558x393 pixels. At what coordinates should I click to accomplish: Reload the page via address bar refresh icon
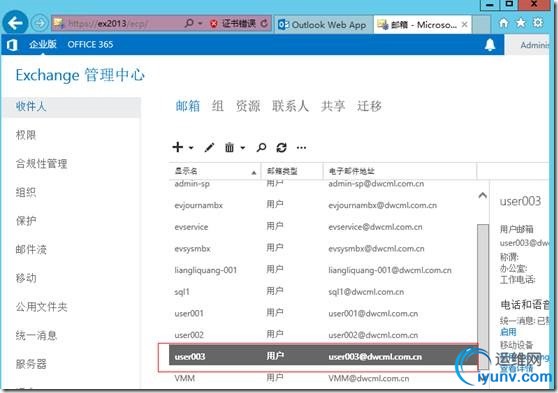[x=264, y=24]
